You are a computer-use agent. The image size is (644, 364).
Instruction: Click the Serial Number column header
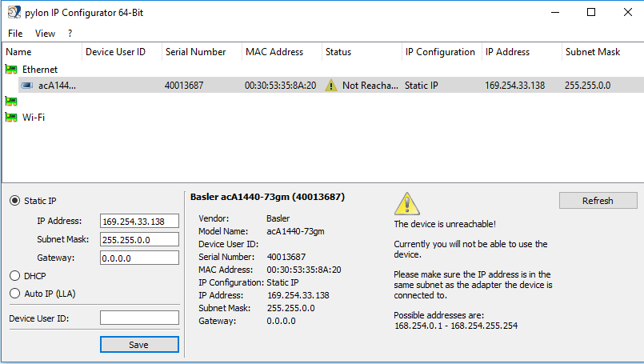tap(202, 52)
